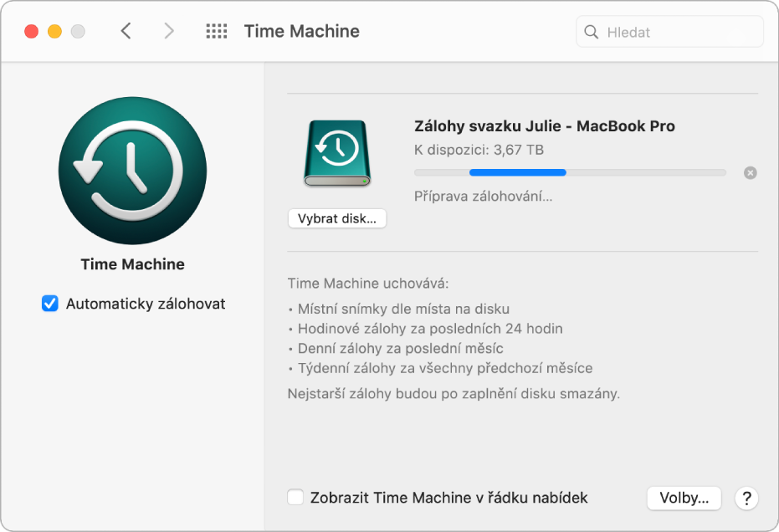Click the forward navigation arrow

168,30
